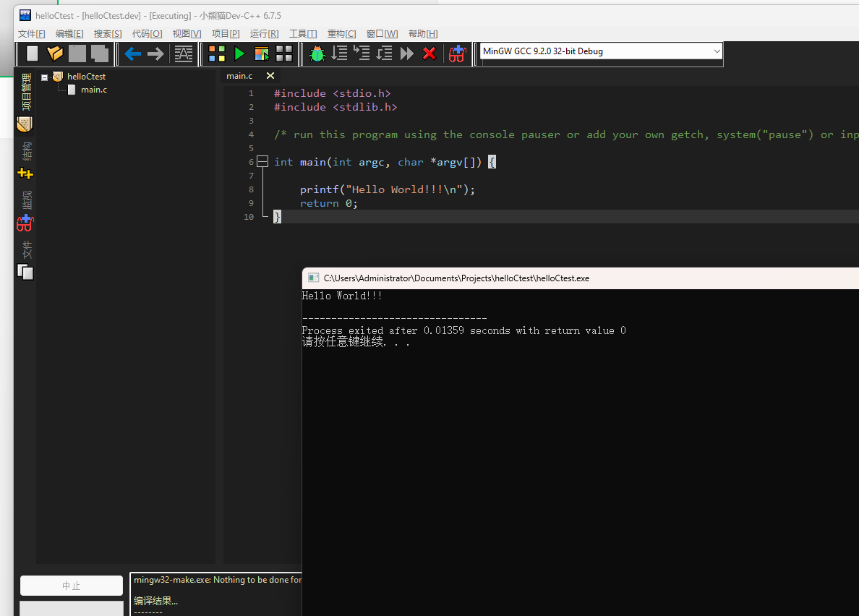Click the Open file folder icon

pyautogui.click(x=55, y=54)
